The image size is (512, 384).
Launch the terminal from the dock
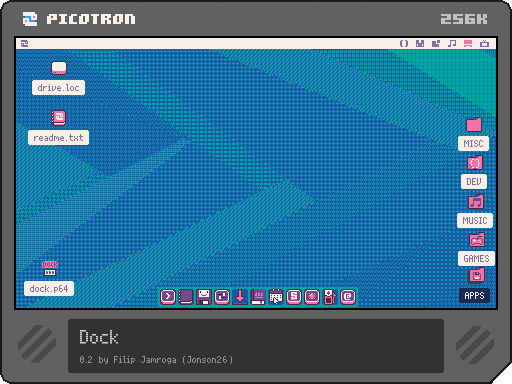click(x=168, y=297)
